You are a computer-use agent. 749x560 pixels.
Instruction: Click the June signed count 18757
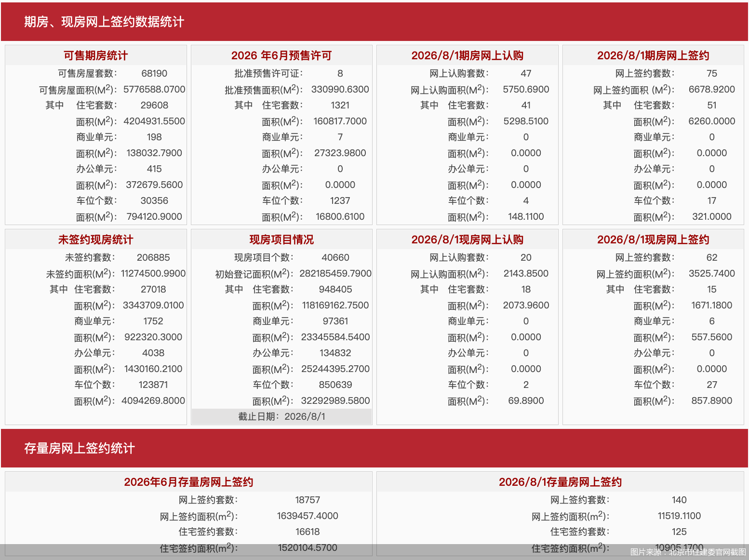pyautogui.click(x=308, y=500)
